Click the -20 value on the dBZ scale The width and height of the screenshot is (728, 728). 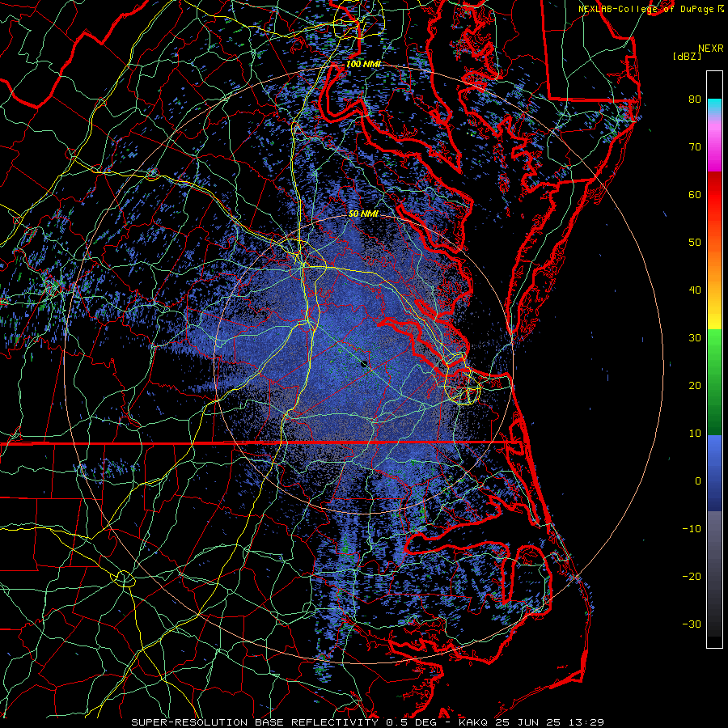click(x=692, y=577)
